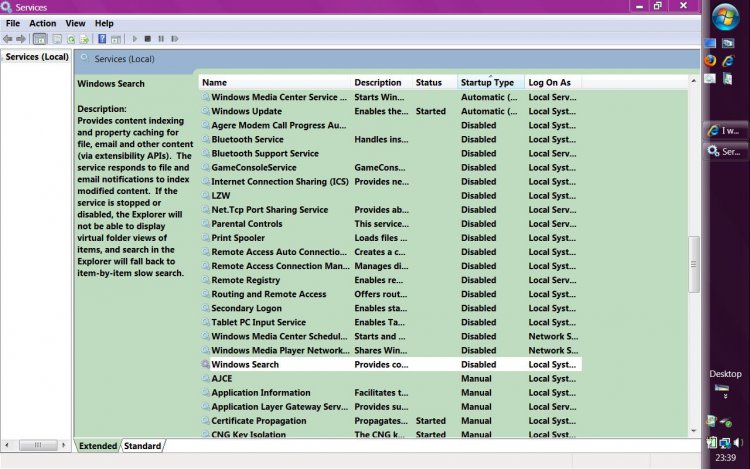Click the list scroll up arrow
Screen dimensions: 750x469
click(694, 81)
